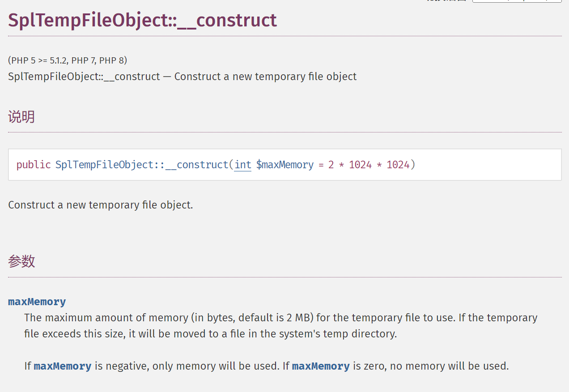Click the short description below version info
The width and height of the screenshot is (569, 392).
pos(182,77)
